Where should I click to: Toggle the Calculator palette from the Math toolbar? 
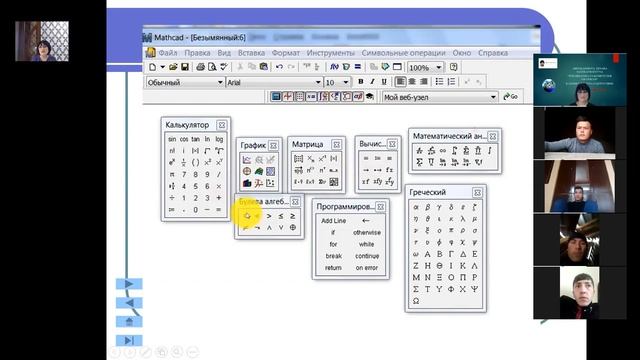[x=276, y=97]
